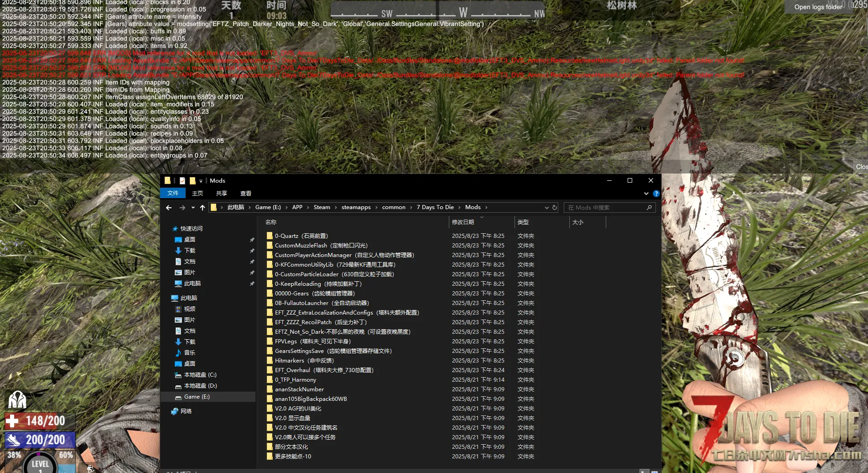Open the recent locations dropdown
Viewport: 868px width, 473px height.
coord(193,208)
